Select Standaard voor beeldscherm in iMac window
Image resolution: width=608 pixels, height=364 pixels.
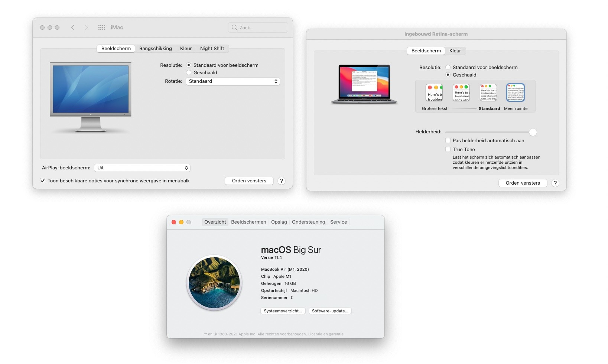coord(189,65)
